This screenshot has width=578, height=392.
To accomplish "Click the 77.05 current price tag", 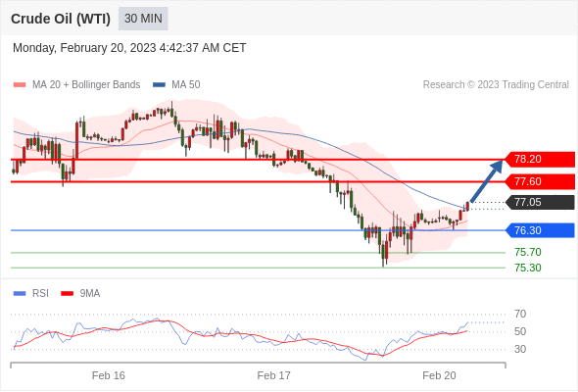I will pyautogui.click(x=540, y=202).
